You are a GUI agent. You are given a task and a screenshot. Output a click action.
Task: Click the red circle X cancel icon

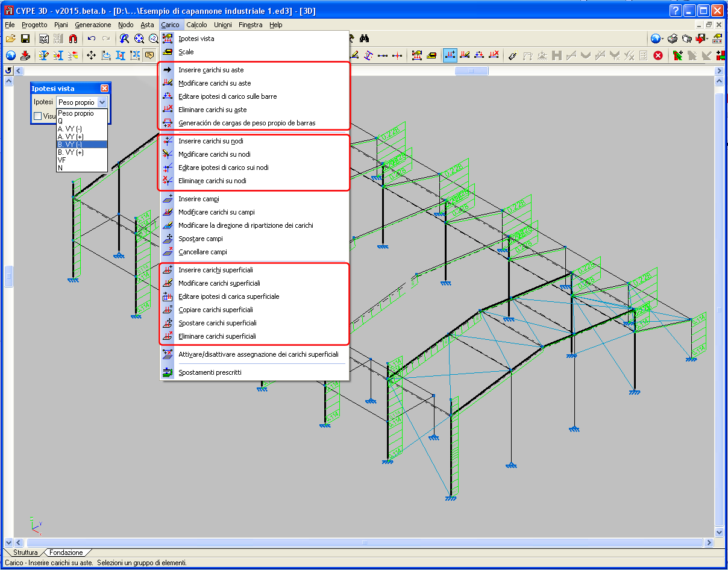(x=658, y=55)
